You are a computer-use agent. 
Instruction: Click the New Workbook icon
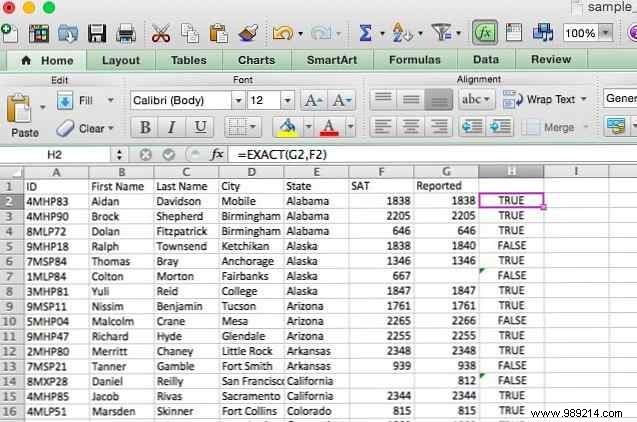pos(9,33)
